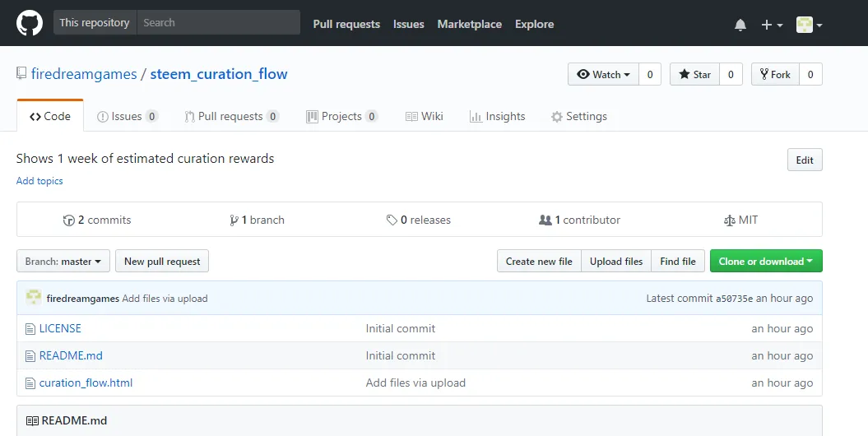868x436 pixels.
Task: Switch to the Issues tab
Action: pos(128,116)
